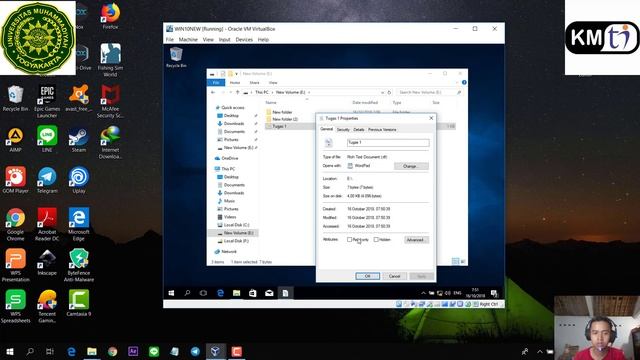Open Explorer File tab

216,82
